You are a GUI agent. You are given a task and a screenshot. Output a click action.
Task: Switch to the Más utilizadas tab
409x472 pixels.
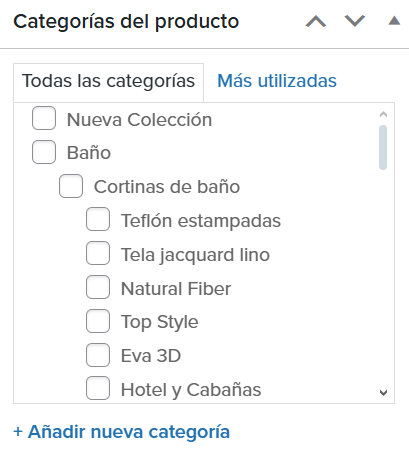click(277, 81)
